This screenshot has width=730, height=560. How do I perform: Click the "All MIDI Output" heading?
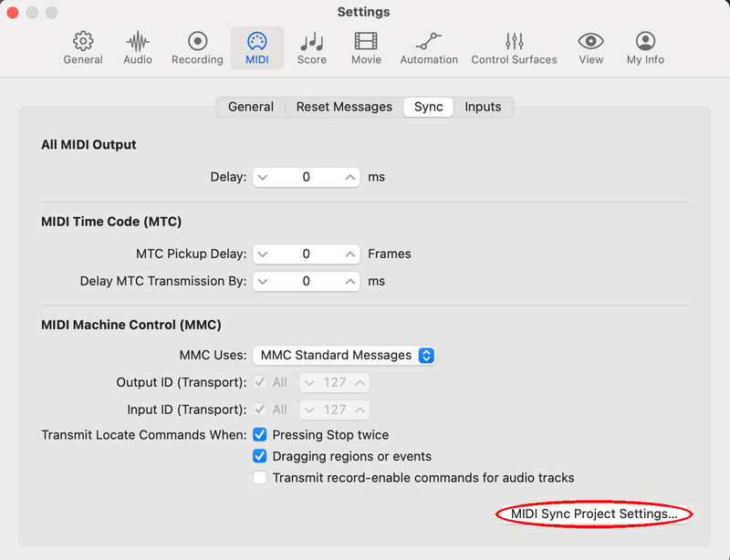tap(89, 145)
